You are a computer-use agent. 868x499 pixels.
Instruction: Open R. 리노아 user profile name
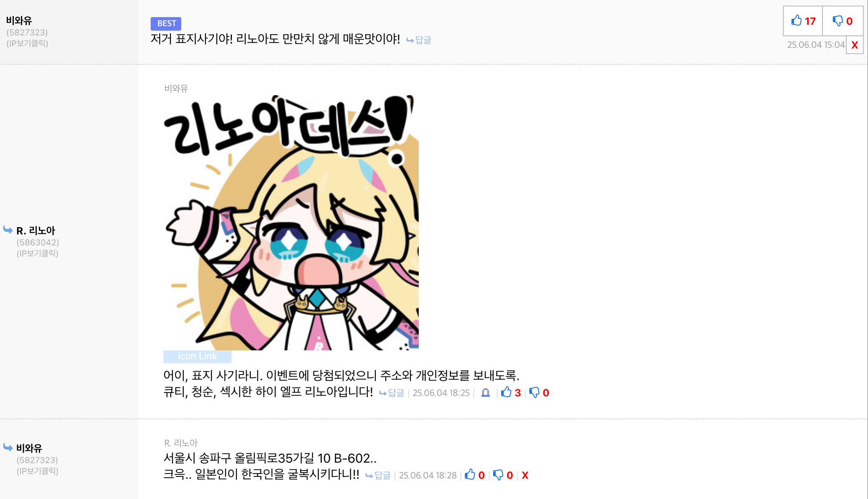pos(36,231)
